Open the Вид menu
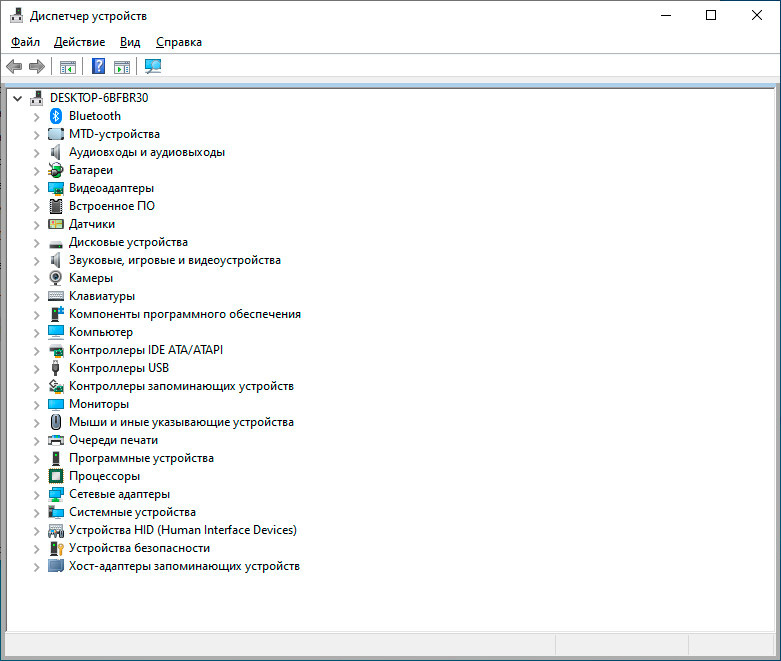The width and height of the screenshot is (781, 661). (130, 42)
